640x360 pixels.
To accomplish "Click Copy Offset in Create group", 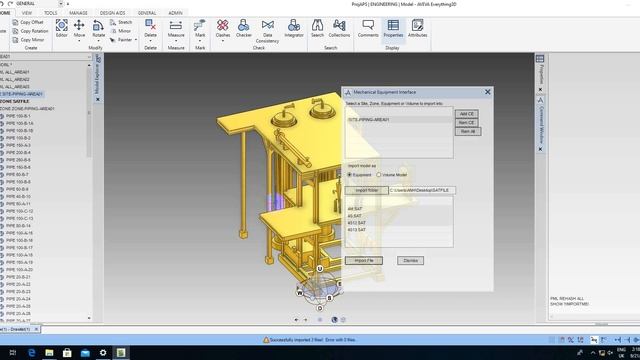I will [28, 22].
